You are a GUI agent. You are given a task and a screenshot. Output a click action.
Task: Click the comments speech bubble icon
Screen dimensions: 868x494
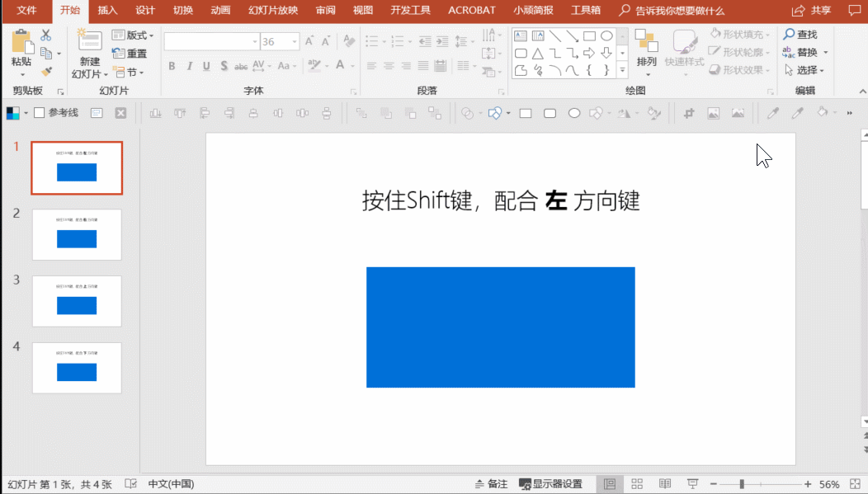tap(854, 11)
